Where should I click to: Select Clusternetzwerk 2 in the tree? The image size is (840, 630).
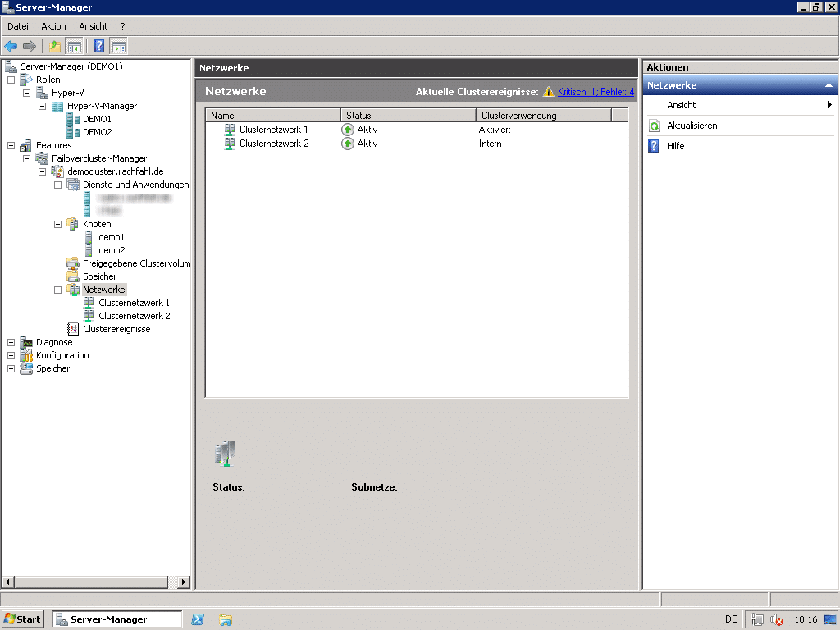134,316
